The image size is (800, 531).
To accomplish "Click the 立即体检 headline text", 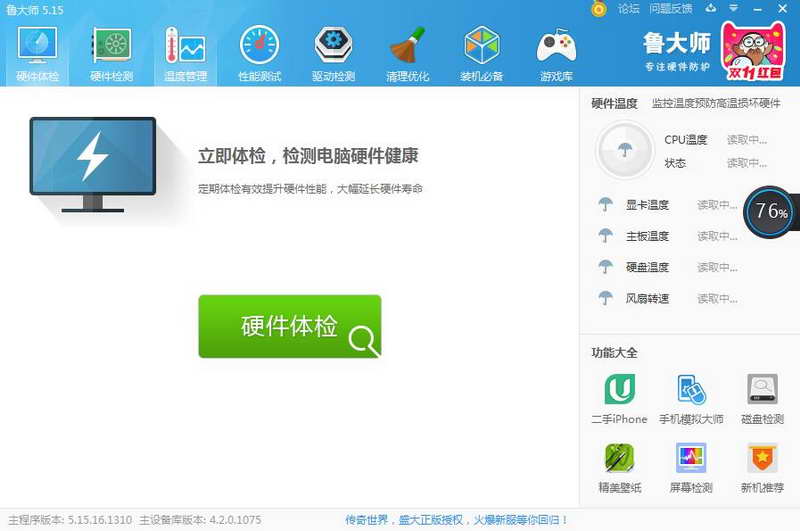I will click(x=308, y=156).
